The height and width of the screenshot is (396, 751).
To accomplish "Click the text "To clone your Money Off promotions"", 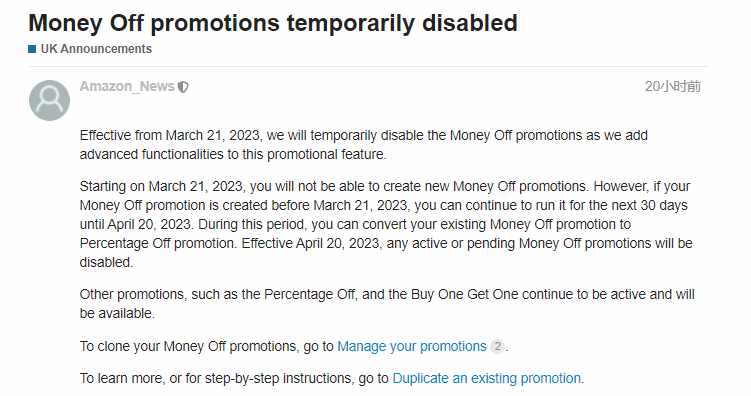I will pyautogui.click(x=189, y=346).
